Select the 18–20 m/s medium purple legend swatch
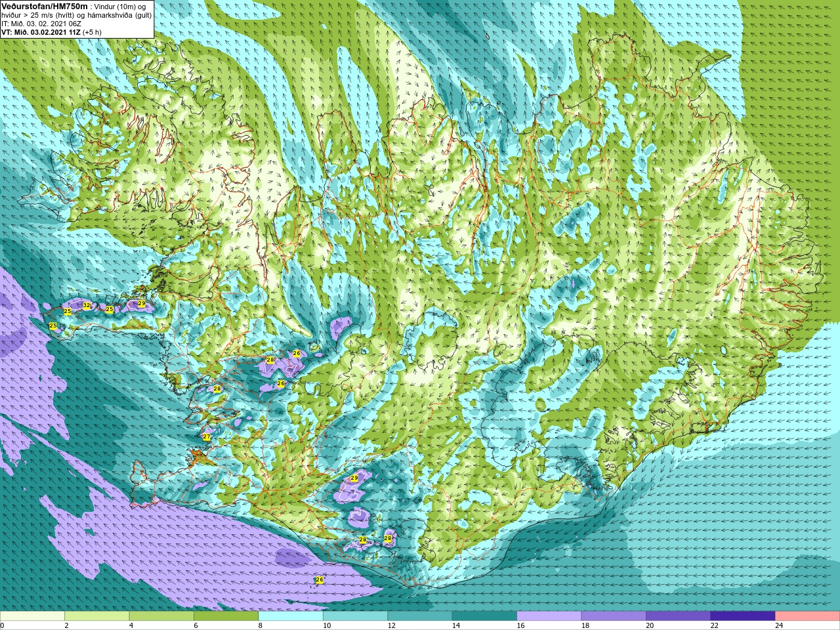Viewport: 840px width, 630px height. 614,616
